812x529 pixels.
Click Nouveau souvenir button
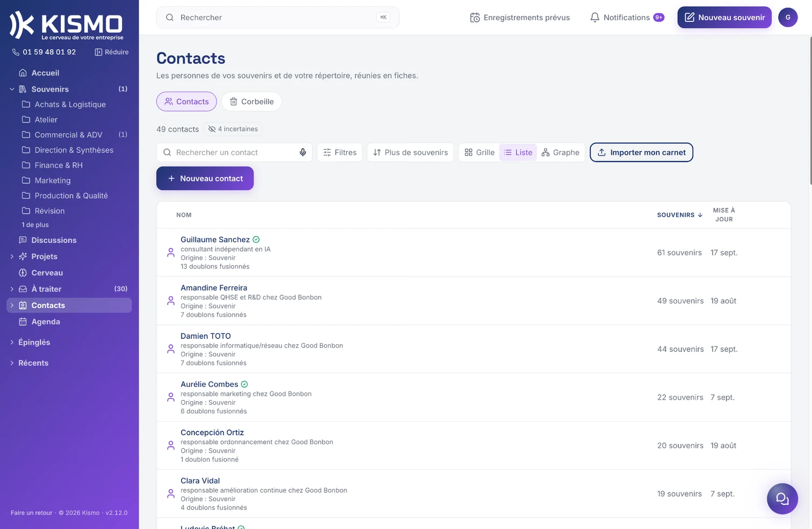(x=724, y=17)
